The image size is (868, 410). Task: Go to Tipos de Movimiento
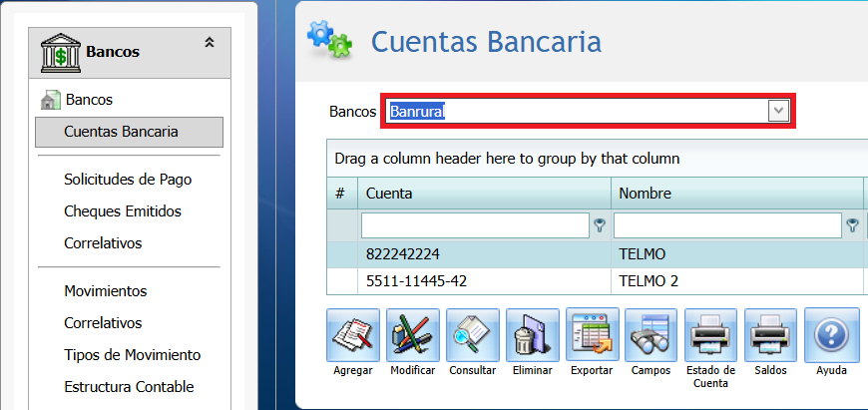pyautogui.click(x=133, y=355)
